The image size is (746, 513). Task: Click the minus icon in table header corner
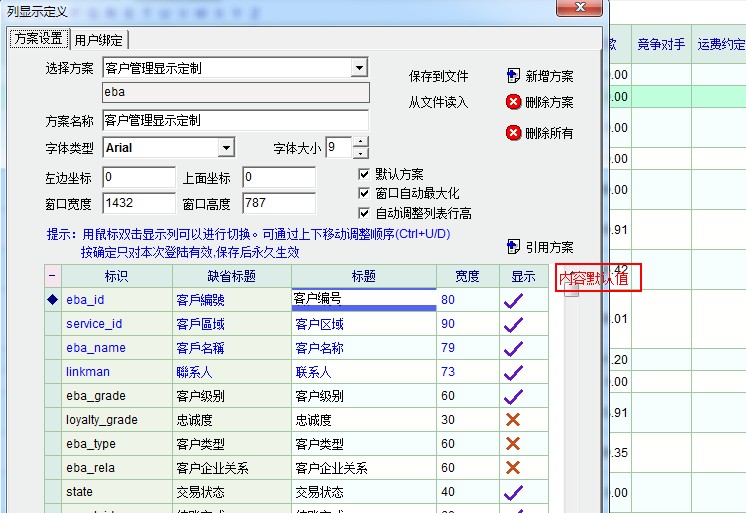52,276
